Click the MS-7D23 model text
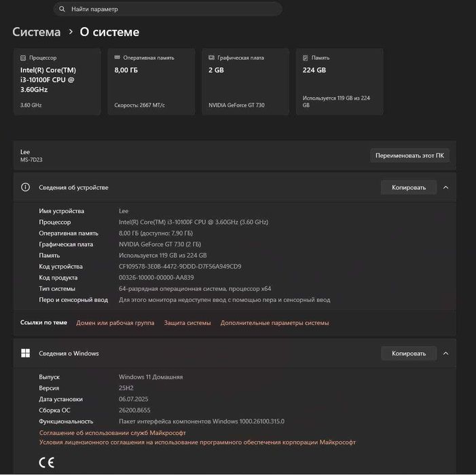 pos(31,159)
